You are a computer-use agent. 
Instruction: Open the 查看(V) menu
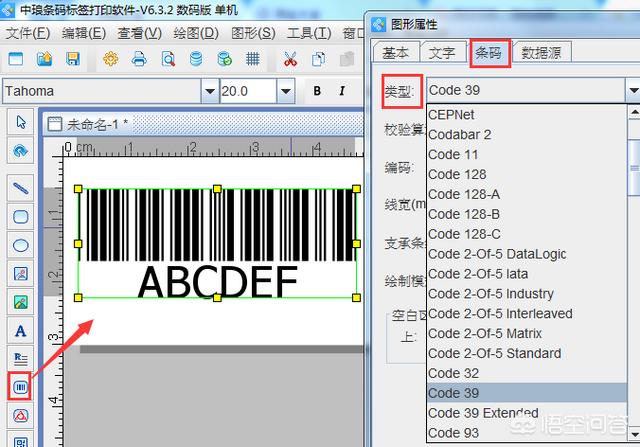(x=140, y=33)
